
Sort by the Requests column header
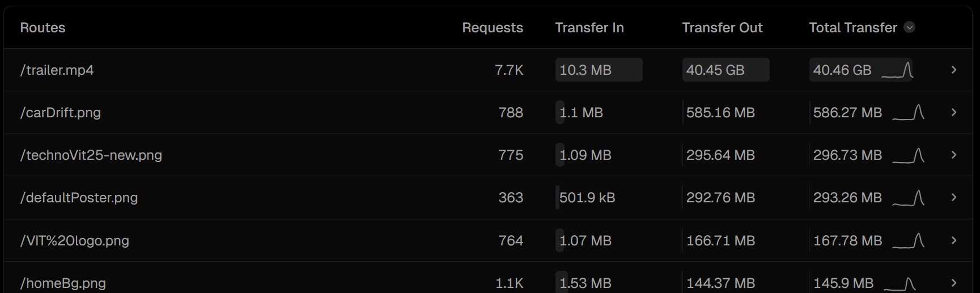[492, 28]
